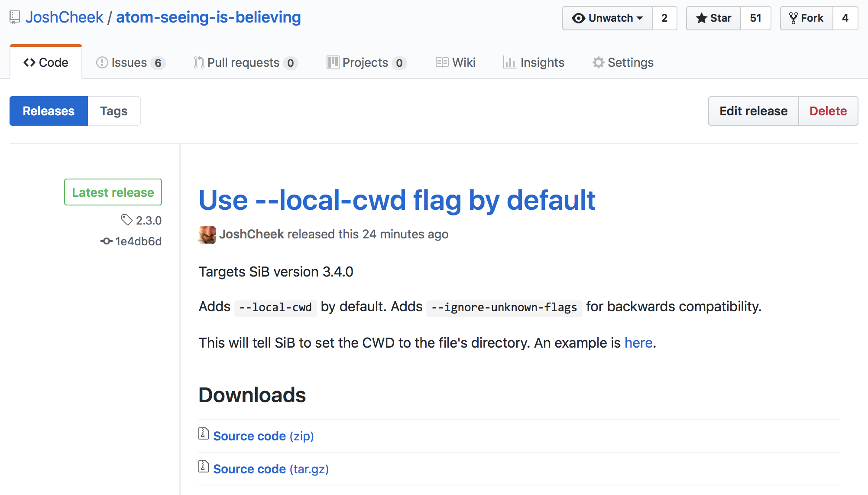Switch view to Tags
This screenshot has height=495, width=868.
[113, 111]
